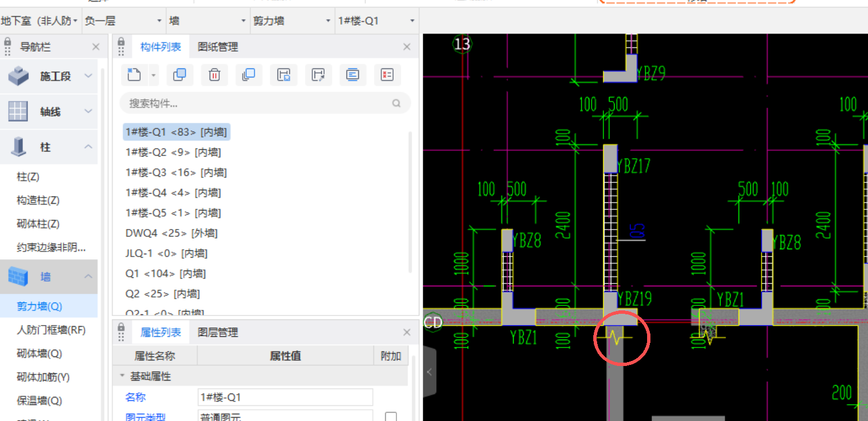Viewport: 868px width, 421px height.
Task: Click the 墙 brick wall icon
Action: 18,276
